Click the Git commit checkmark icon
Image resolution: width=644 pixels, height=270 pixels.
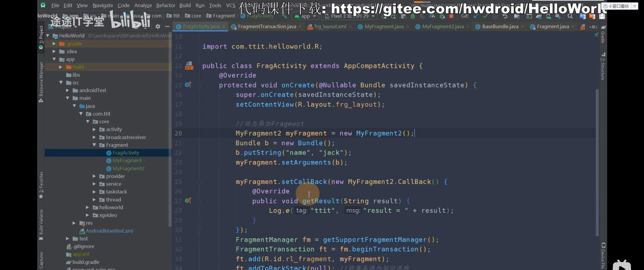(486, 16)
